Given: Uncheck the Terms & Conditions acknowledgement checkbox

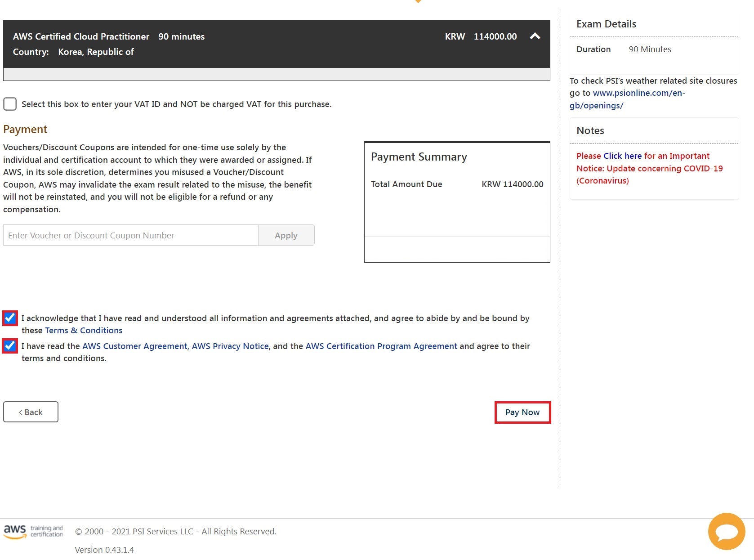Looking at the screenshot, I should coord(10,318).
